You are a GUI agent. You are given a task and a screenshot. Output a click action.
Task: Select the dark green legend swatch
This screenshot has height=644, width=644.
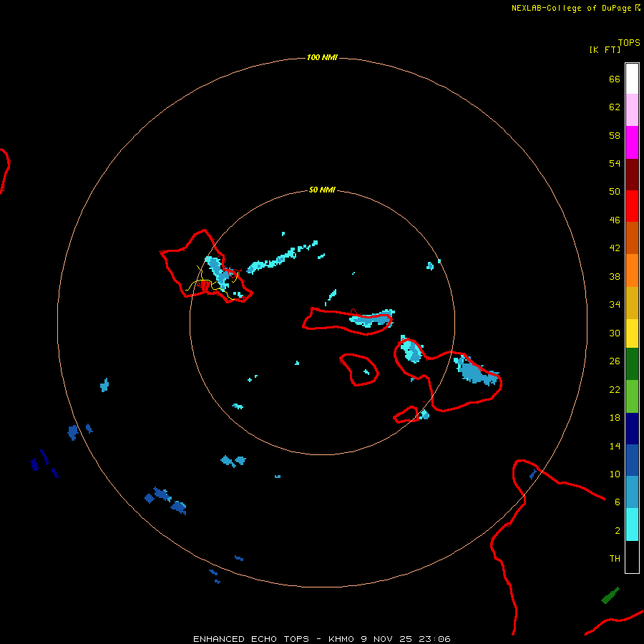[x=632, y=364]
